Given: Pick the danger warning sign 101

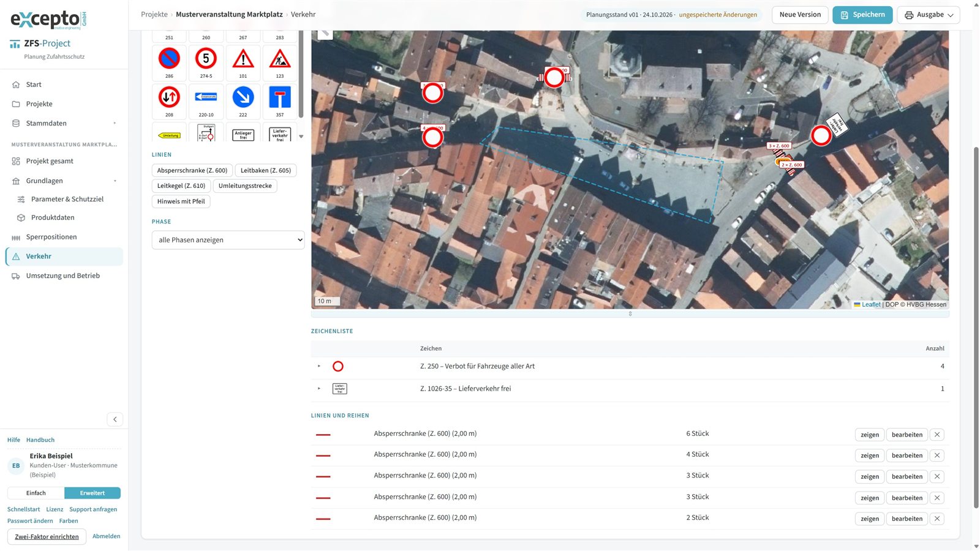Looking at the screenshot, I should pyautogui.click(x=243, y=62).
